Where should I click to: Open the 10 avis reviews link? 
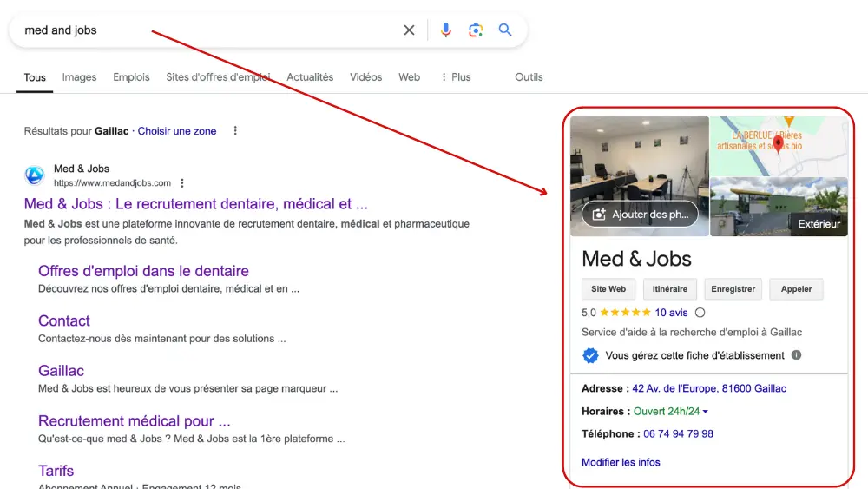pyautogui.click(x=671, y=313)
